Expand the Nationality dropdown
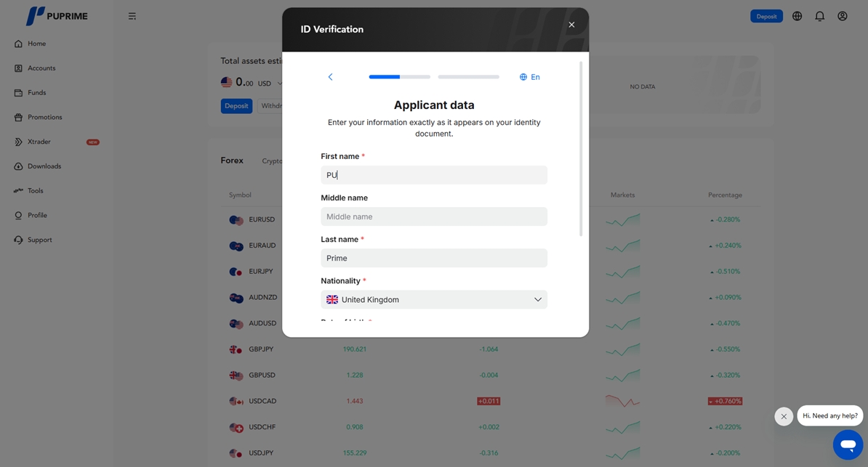 (x=434, y=299)
